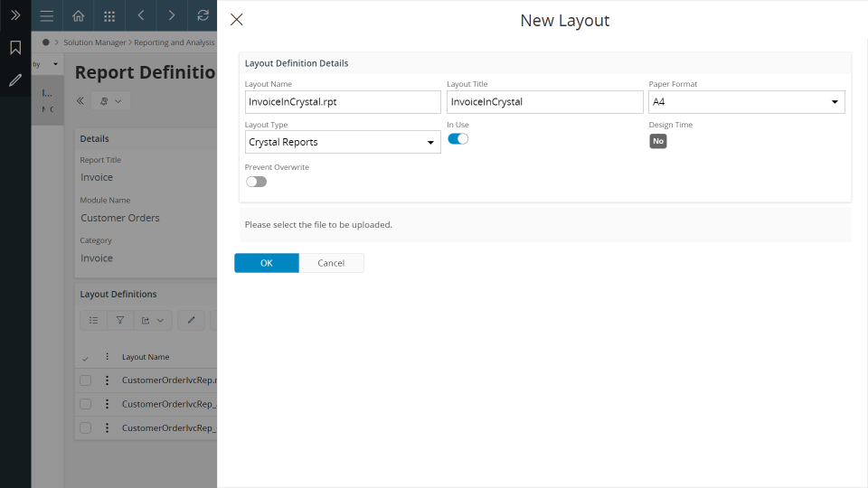Open the user actions dropdown below title
Image resolution: width=868 pixels, height=488 pixels.
pos(110,100)
